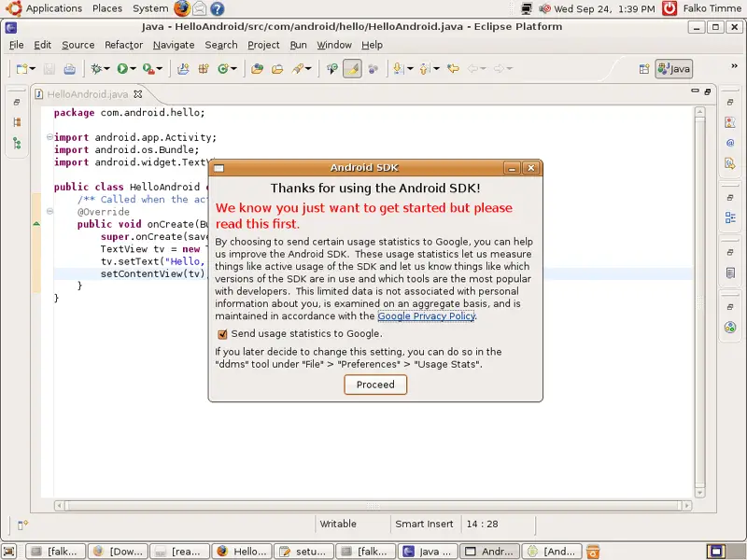Click the Debug bug icon

pos(96,68)
